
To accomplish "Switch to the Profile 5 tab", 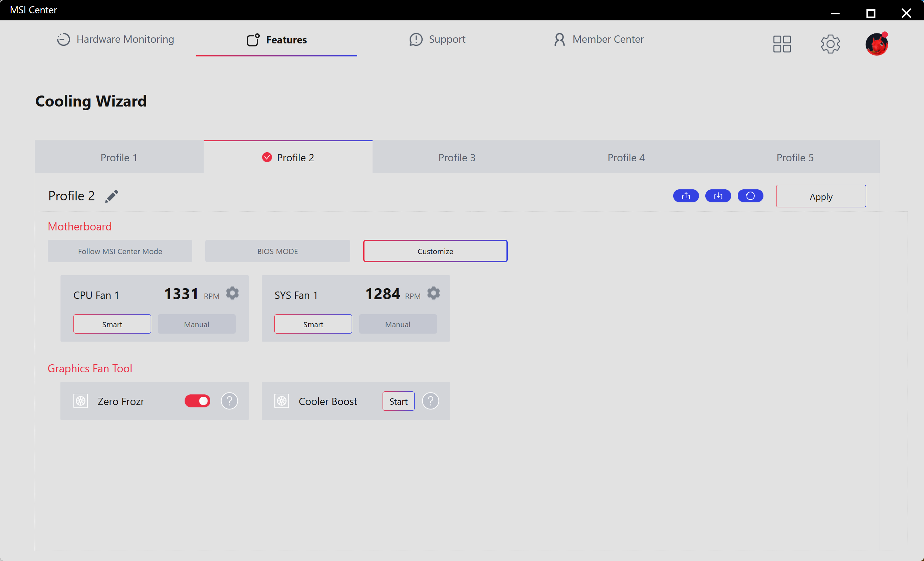I will 794,157.
